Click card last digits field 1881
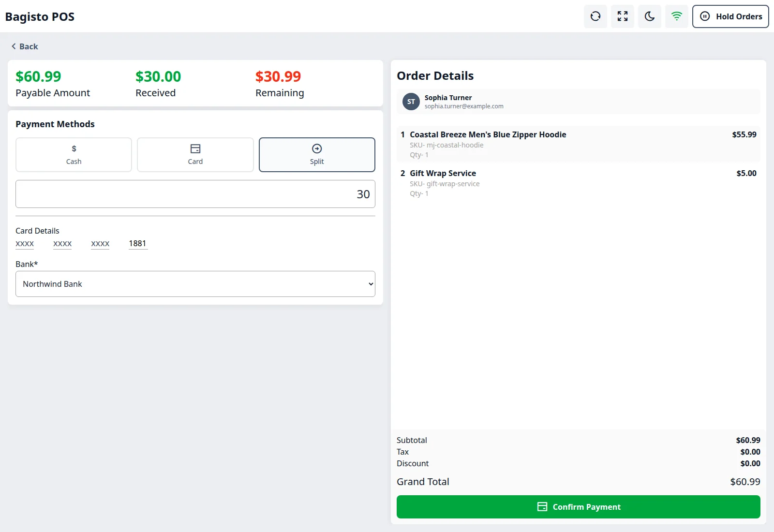 click(x=138, y=244)
